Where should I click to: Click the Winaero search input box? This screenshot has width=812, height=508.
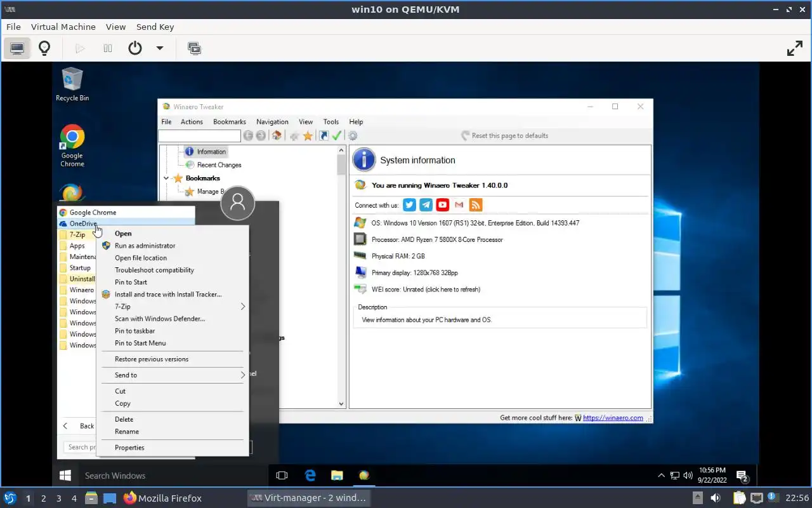(x=199, y=136)
